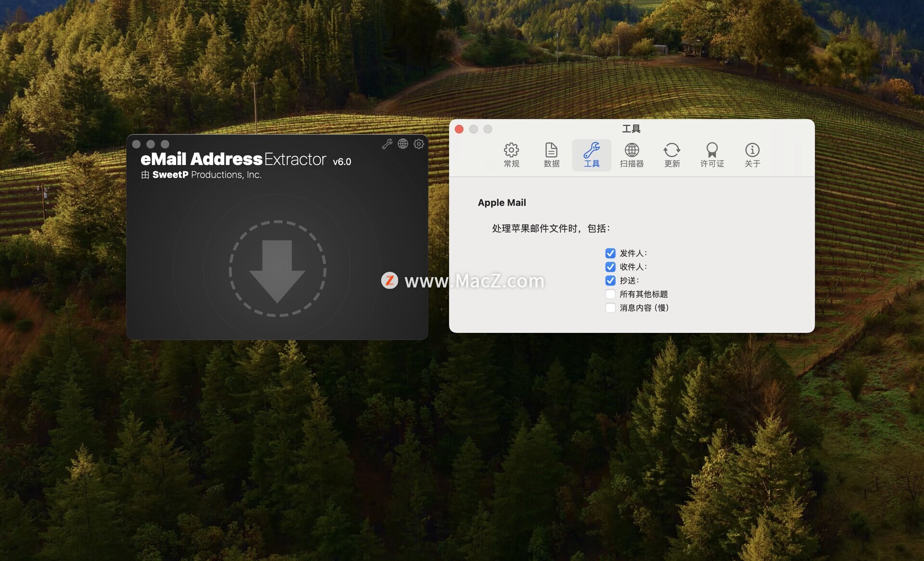This screenshot has height=561, width=924.
Task: Close the 工具 preferences window
Action: click(x=459, y=129)
